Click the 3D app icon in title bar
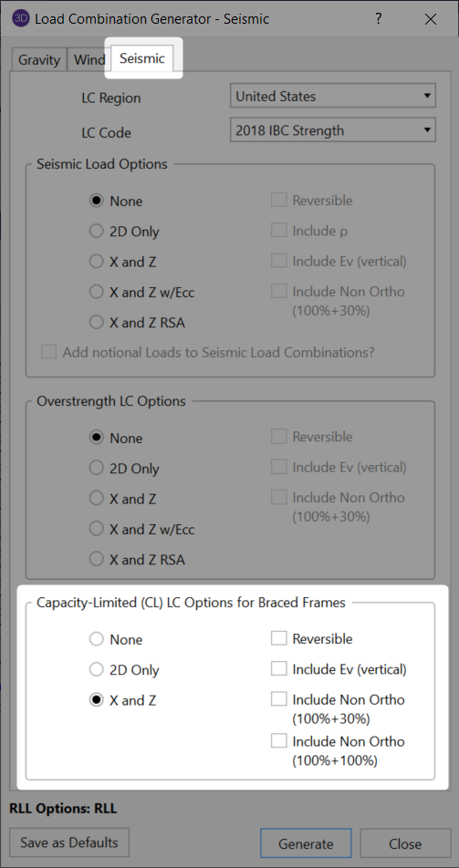Viewport: 459px width, 868px height. click(x=20, y=18)
